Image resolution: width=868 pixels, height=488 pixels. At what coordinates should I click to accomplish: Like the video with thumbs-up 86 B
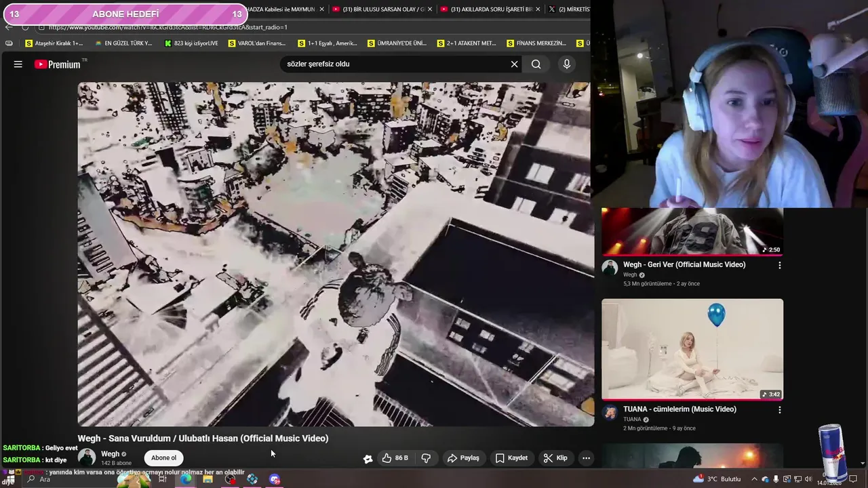pyautogui.click(x=395, y=458)
